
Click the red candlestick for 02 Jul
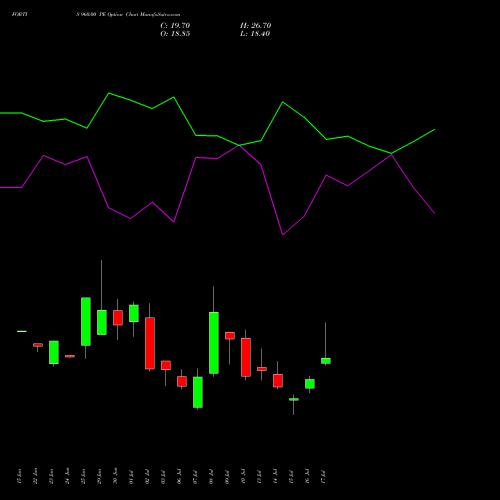[x=150, y=343]
